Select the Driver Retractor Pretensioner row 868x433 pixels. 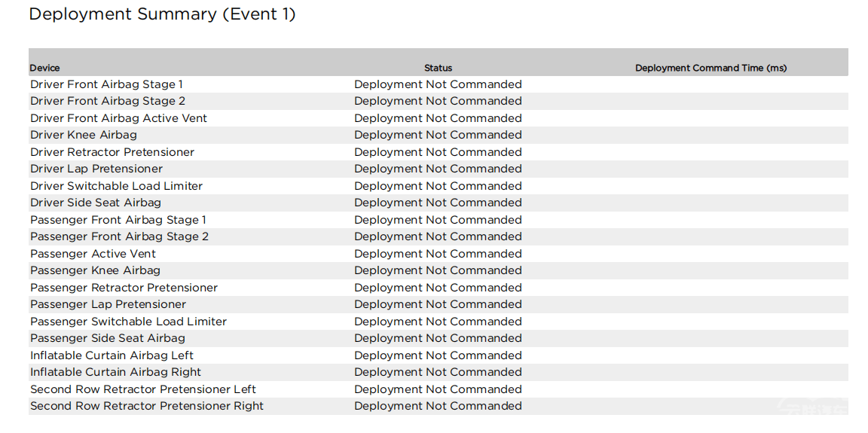pos(439,152)
